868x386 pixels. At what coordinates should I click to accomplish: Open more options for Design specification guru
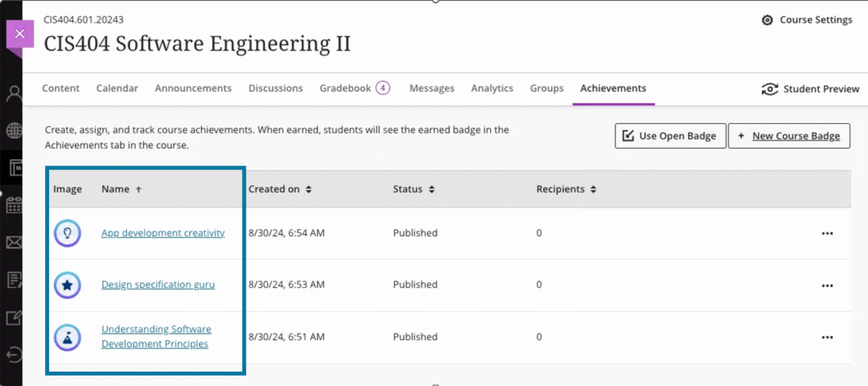pyautogui.click(x=827, y=285)
